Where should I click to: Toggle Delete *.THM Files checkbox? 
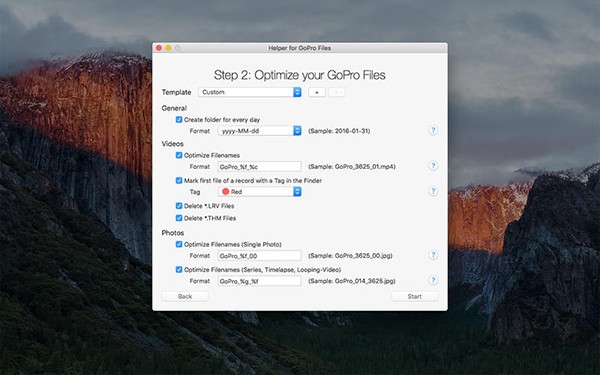click(x=179, y=218)
